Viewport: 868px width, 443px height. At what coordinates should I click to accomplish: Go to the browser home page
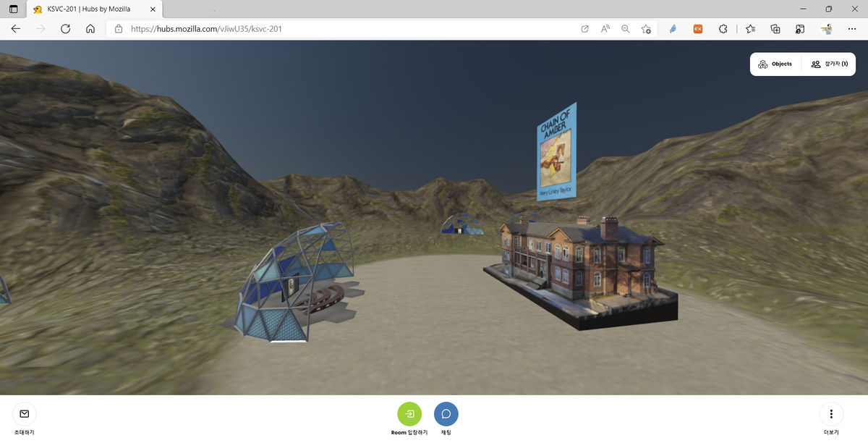(x=90, y=29)
